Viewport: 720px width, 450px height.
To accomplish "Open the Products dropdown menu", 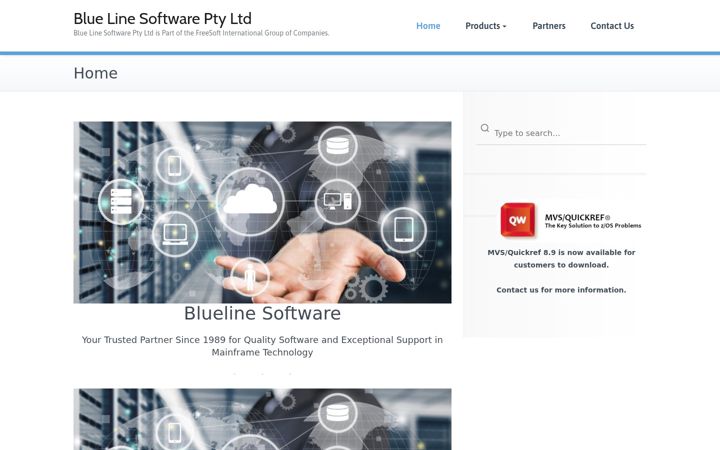I will click(x=486, y=26).
